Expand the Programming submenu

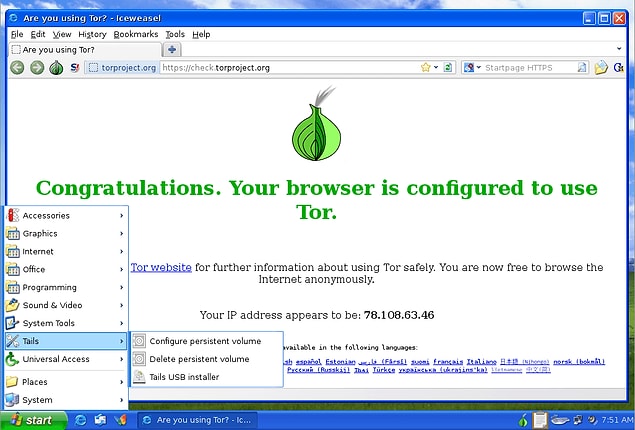[x=66, y=287]
